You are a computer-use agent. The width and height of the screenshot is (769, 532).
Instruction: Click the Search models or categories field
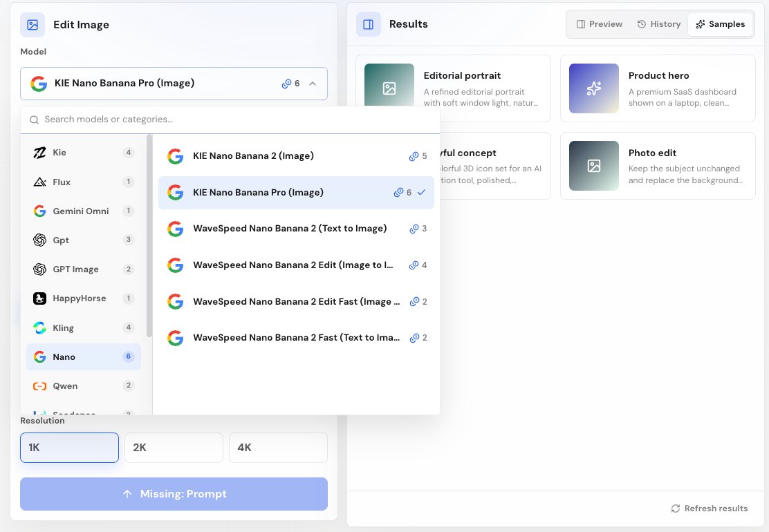pos(230,120)
